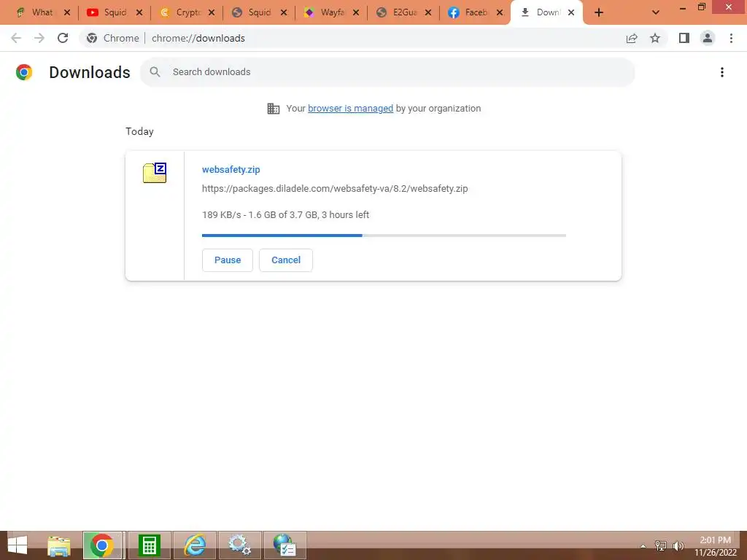The height and width of the screenshot is (560, 747).
Task: Open the gears settings taskbar app
Action: point(239,545)
